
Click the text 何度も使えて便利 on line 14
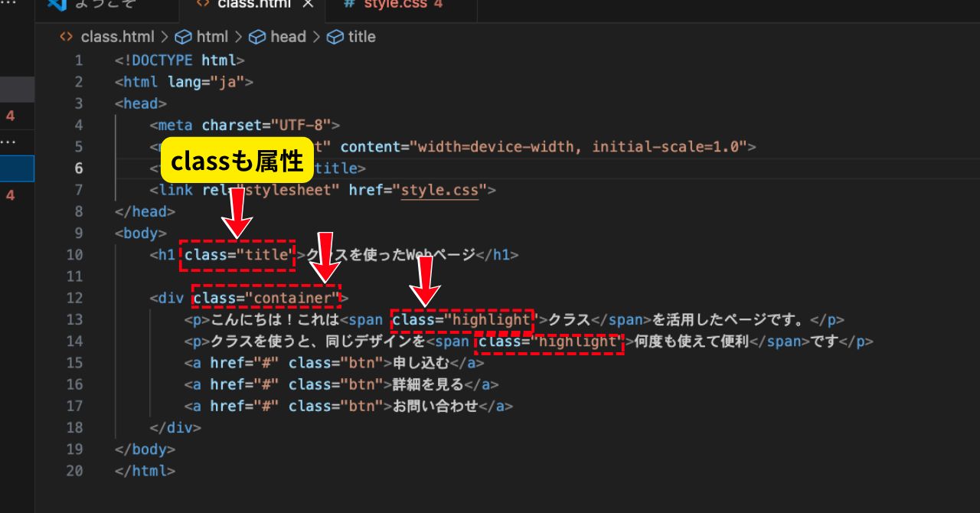click(x=691, y=341)
